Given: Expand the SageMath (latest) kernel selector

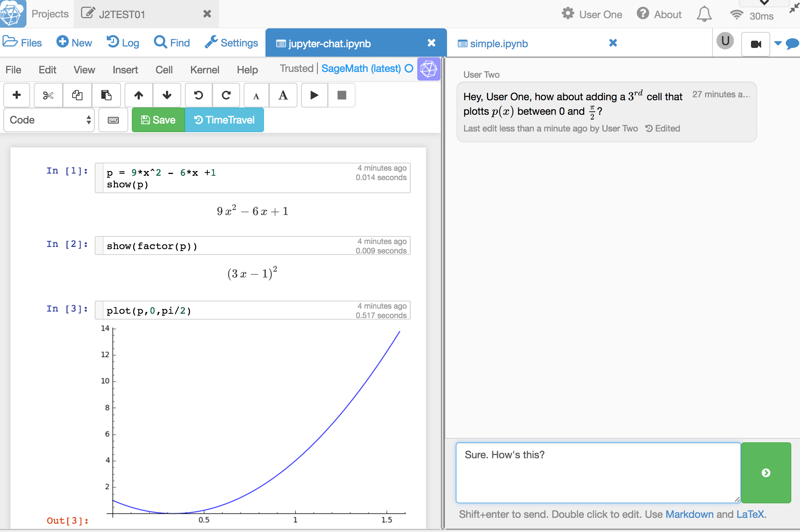Looking at the screenshot, I should (x=361, y=69).
